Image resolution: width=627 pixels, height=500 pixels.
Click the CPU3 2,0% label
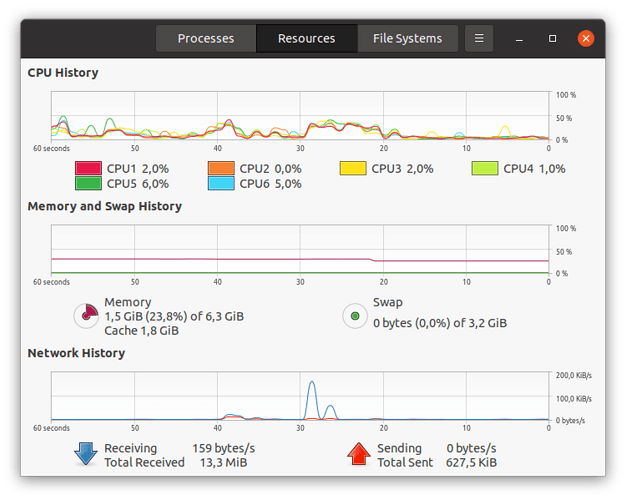click(402, 169)
